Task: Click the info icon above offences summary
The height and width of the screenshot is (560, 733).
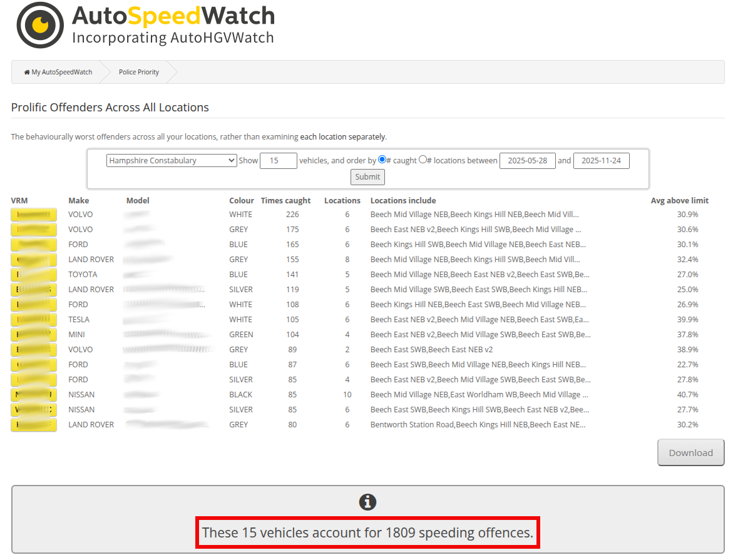Action: point(367,502)
